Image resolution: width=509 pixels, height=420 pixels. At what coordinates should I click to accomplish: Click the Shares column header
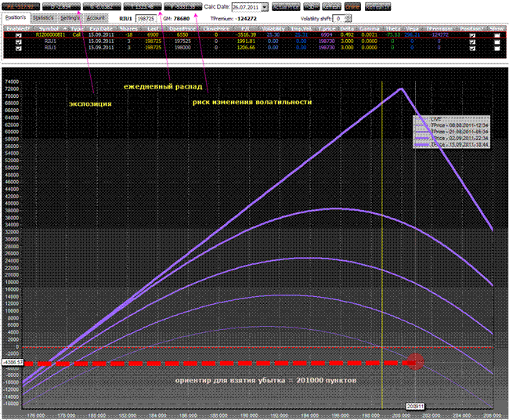pos(128,28)
